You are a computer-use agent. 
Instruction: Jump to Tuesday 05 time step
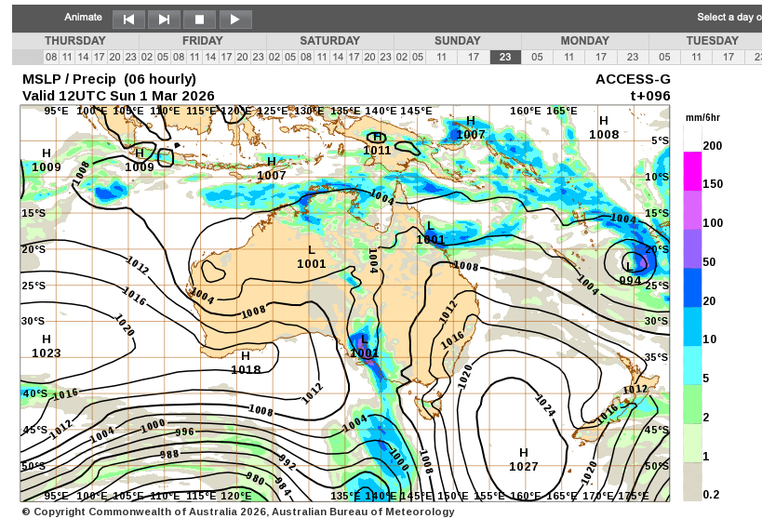(x=664, y=57)
